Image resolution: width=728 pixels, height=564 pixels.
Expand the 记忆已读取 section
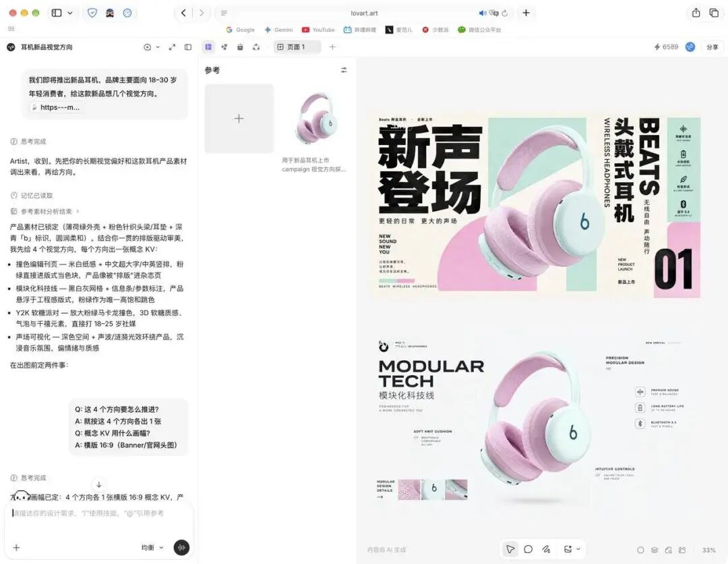point(32,196)
